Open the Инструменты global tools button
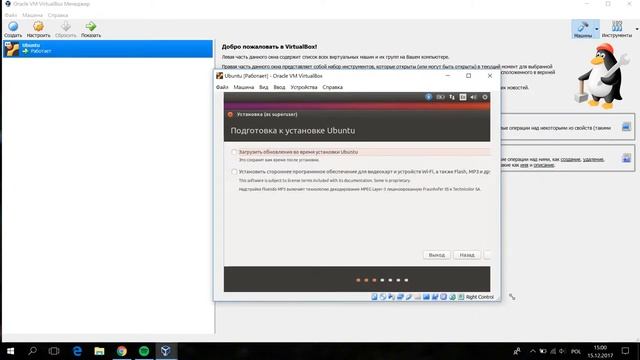 pos(617,29)
